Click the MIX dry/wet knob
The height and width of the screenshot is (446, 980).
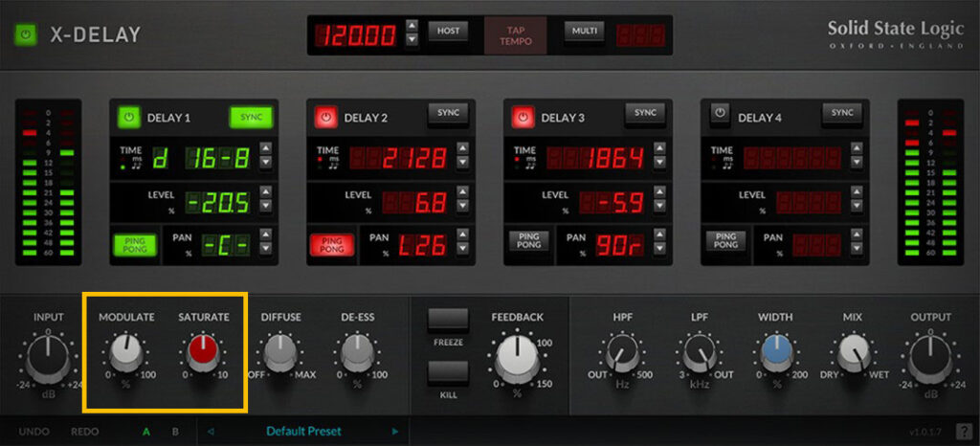pyautogui.click(x=854, y=351)
